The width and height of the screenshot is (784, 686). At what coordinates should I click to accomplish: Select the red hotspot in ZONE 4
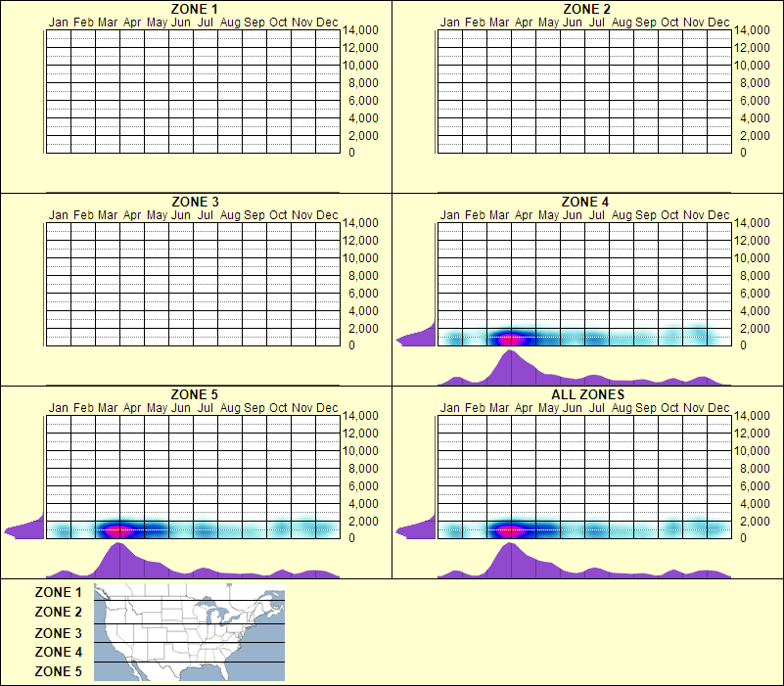tap(513, 337)
